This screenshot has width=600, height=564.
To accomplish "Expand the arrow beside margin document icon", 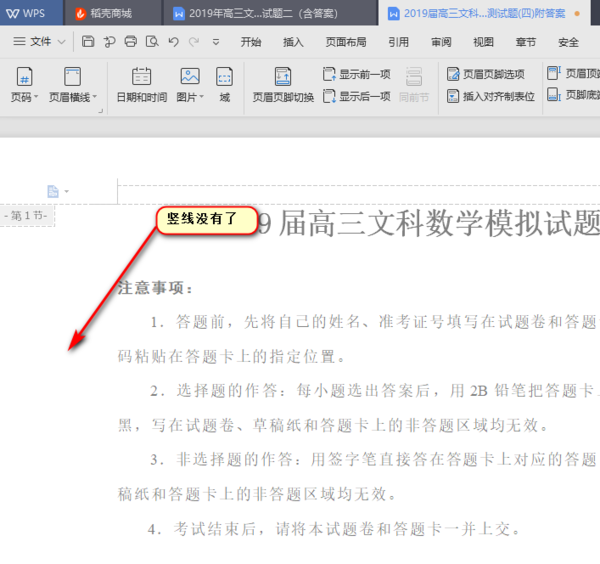I will pos(67,191).
